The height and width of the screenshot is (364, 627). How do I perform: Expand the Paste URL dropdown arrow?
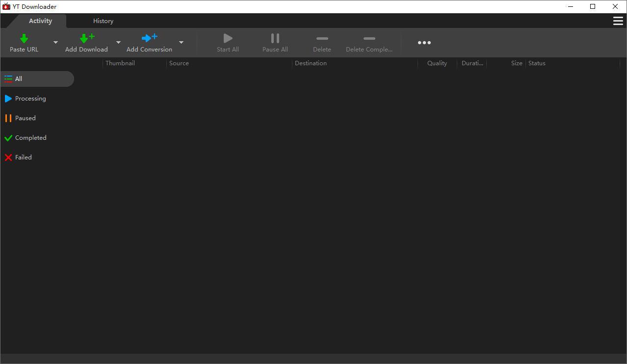point(55,43)
